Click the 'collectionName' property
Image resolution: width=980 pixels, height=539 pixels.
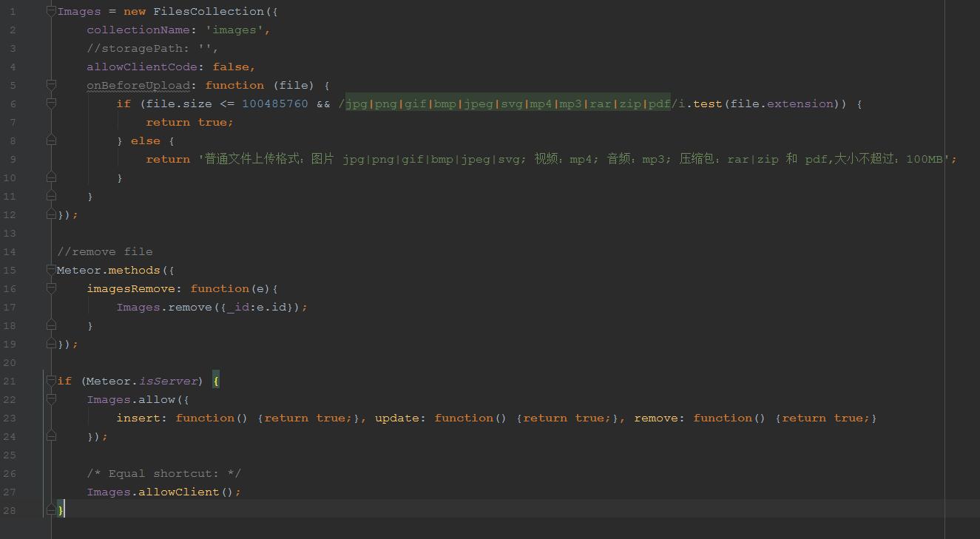click(138, 30)
